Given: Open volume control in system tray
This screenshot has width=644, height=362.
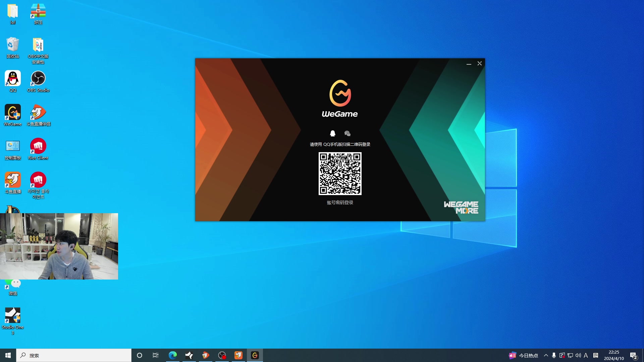Looking at the screenshot, I should [578, 355].
